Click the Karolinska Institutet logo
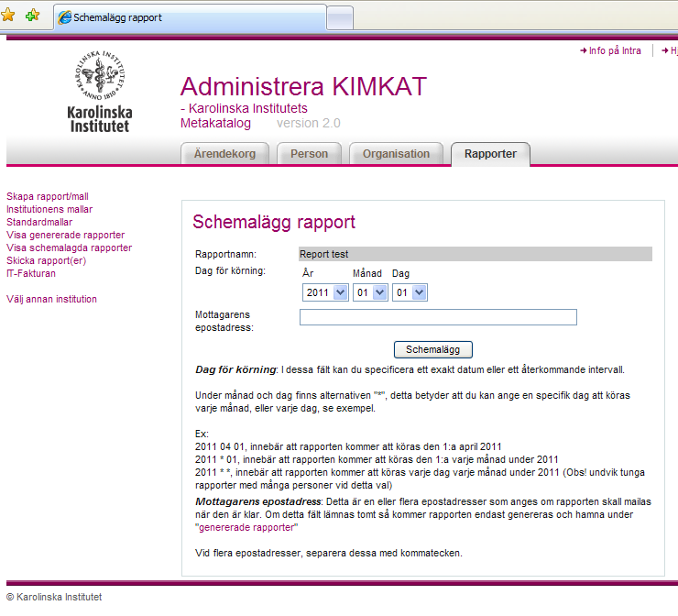678x616 pixels. [x=100, y=92]
